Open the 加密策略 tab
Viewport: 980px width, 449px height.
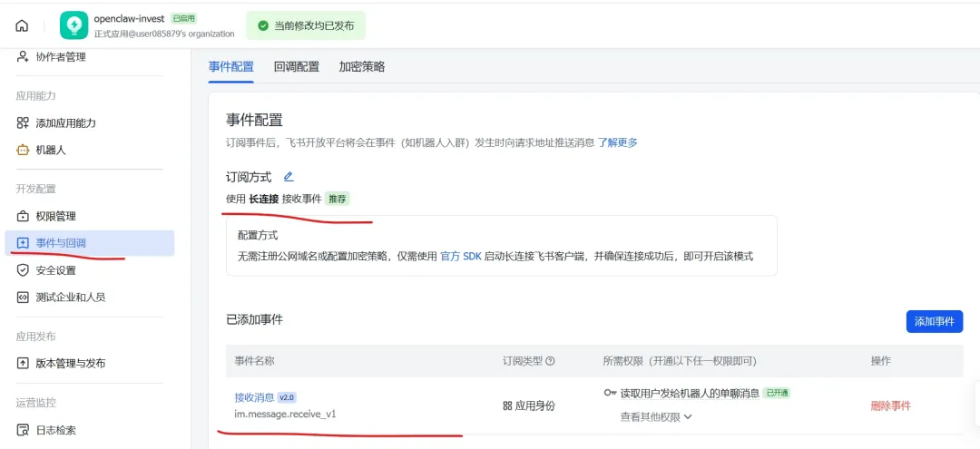(x=362, y=67)
